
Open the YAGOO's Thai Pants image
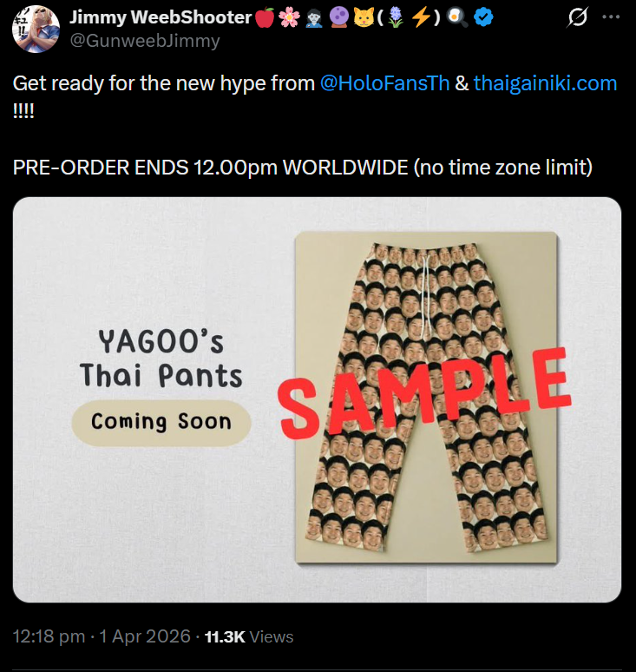pyautogui.click(x=317, y=399)
